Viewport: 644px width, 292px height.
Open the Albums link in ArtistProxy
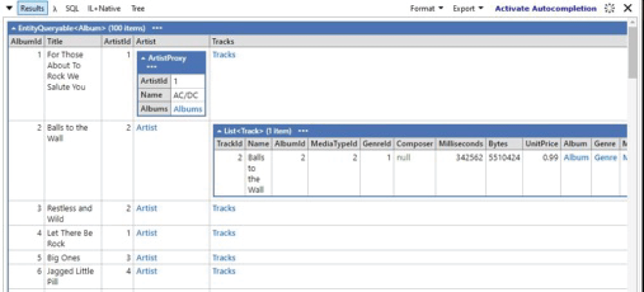(x=187, y=109)
